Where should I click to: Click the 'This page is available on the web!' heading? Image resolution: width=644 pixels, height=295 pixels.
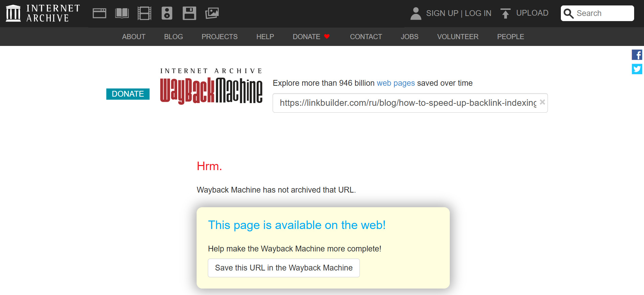tap(297, 225)
